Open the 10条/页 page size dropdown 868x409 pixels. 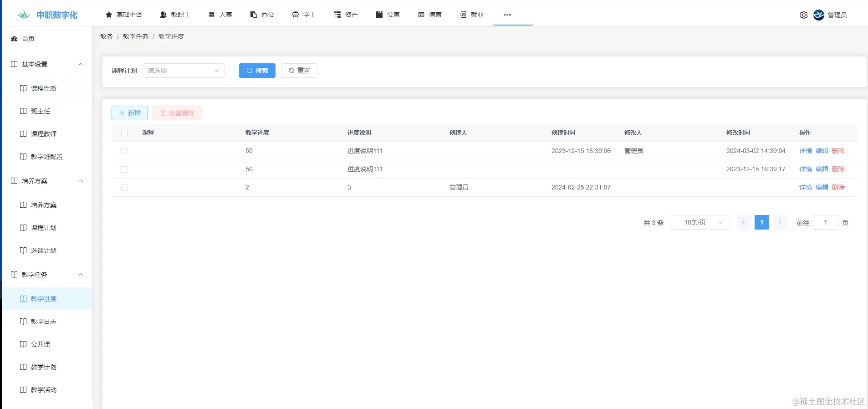(x=700, y=222)
